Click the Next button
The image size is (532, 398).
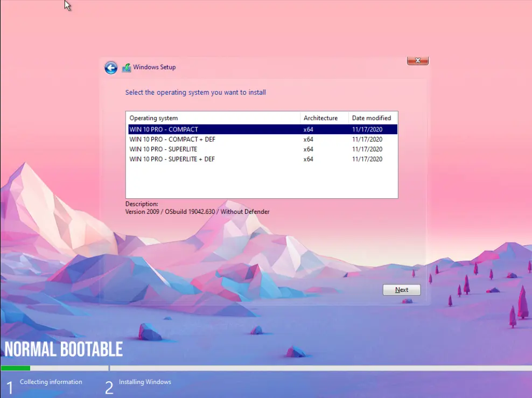[x=402, y=290]
